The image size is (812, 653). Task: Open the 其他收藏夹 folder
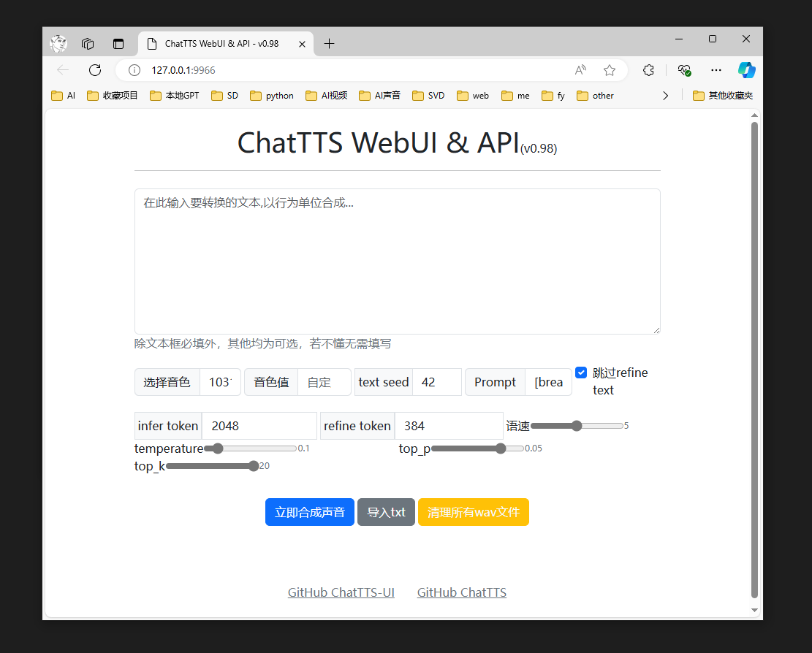pos(723,96)
